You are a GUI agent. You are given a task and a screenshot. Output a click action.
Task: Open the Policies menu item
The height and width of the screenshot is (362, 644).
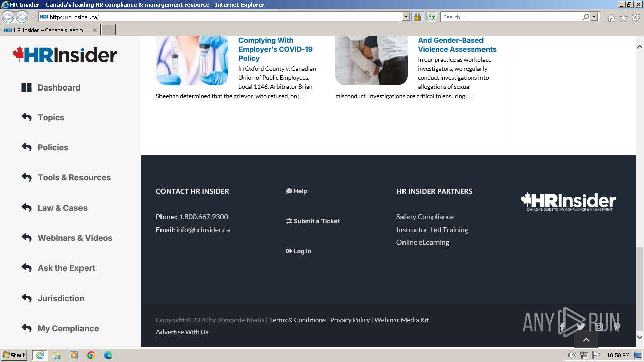point(53,147)
